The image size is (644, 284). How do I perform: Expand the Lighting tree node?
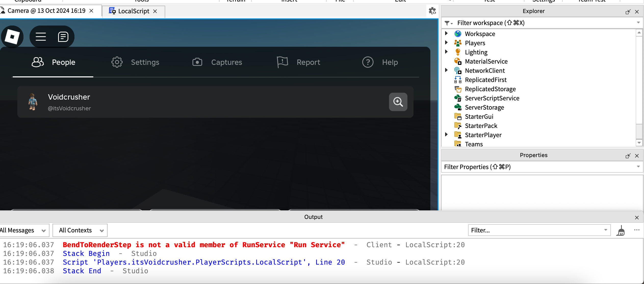tap(446, 52)
